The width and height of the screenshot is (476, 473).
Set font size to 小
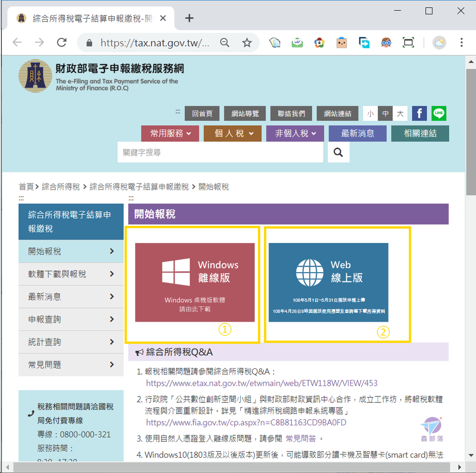370,113
